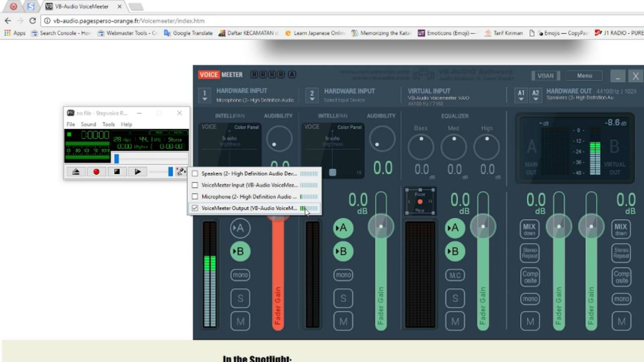644x362 pixels.
Task: Uncheck the VoiceMeeter Output device option
Action: click(x=195, y=208)
